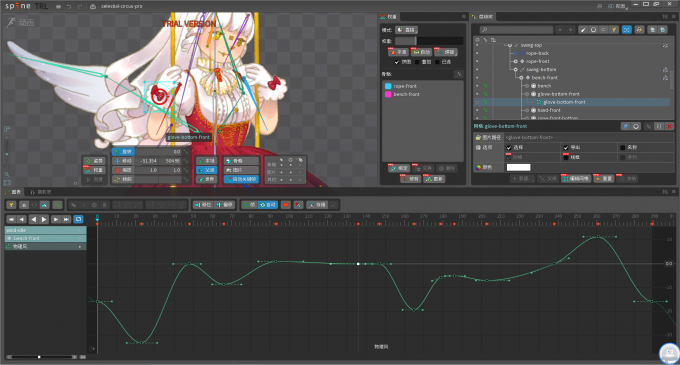
Task: Toggle the 叠加 checkbox in weights panel
Action: click(x=417, y=62)
